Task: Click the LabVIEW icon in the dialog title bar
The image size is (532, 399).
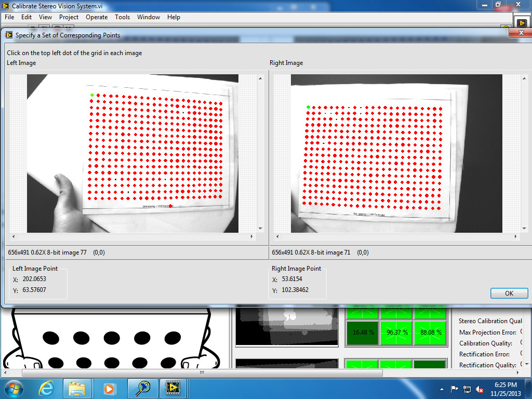Action: pos(9,35)
